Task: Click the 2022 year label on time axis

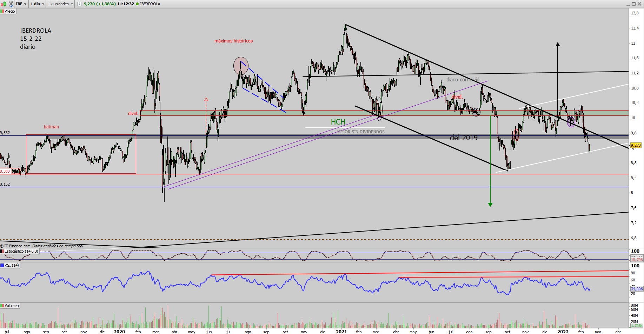Action: (x=563, y=332)
